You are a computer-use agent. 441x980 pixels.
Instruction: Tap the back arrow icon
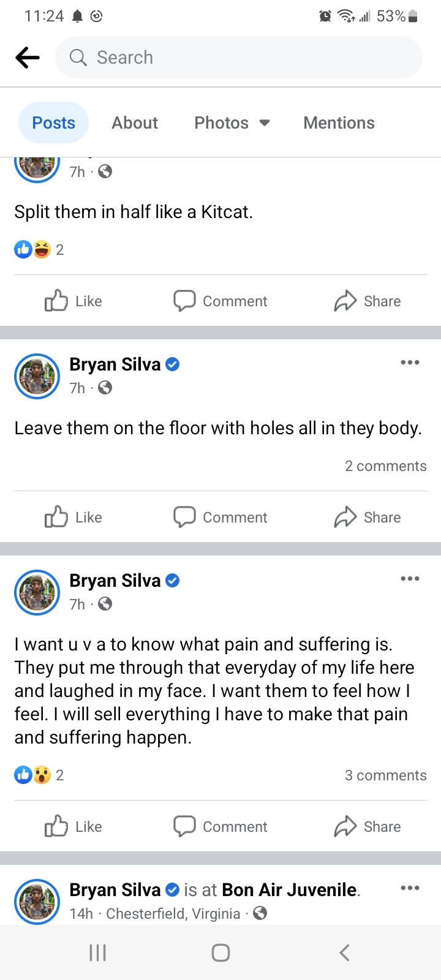click(x=28, y=58)
